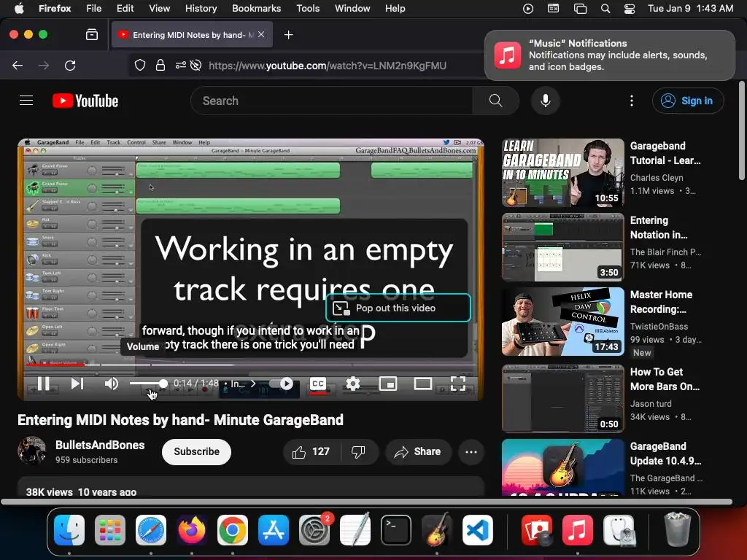Open a new Firefox tab
The height and width of the screenshot is (560, 747).
[288, 35]
